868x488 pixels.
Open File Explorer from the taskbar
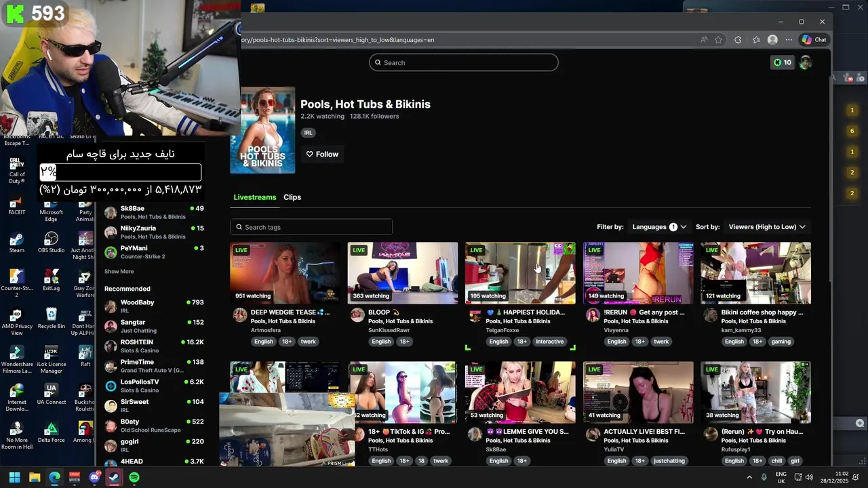coord(35,477)
